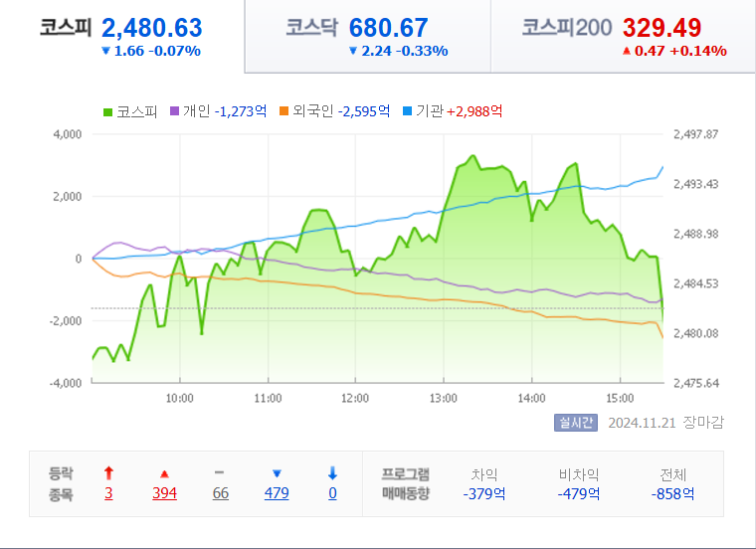Switch to the 코스피 index tab
The width and height of the screenshot is (756, 549).
(x=122, y=36)
